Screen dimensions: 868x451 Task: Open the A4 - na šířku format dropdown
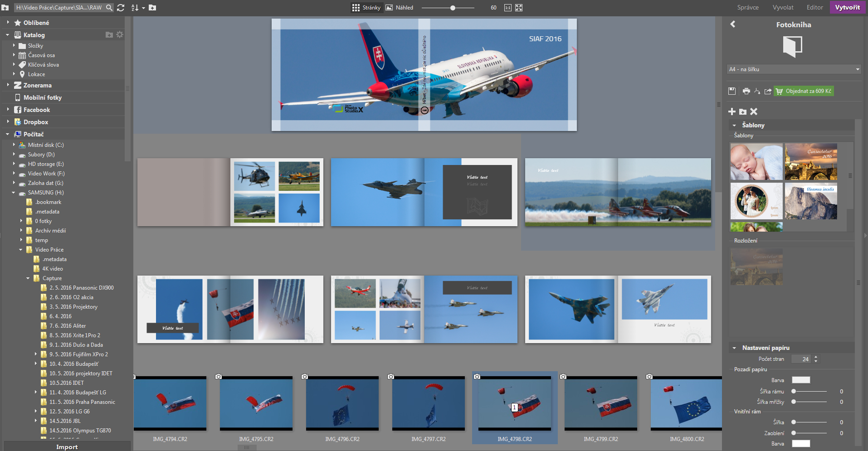point(793,69)
